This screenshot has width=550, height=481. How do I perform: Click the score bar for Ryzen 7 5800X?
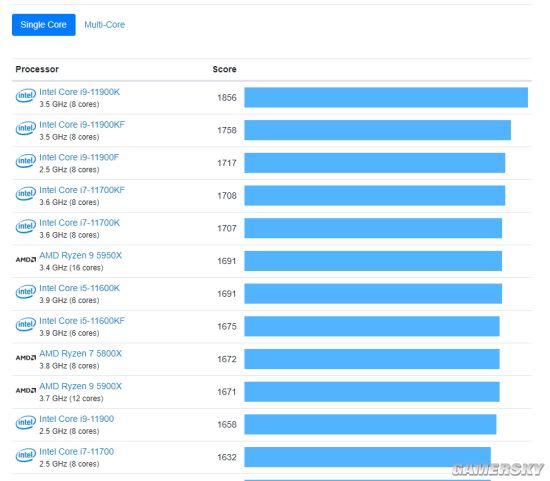click(x=372, y=359)
